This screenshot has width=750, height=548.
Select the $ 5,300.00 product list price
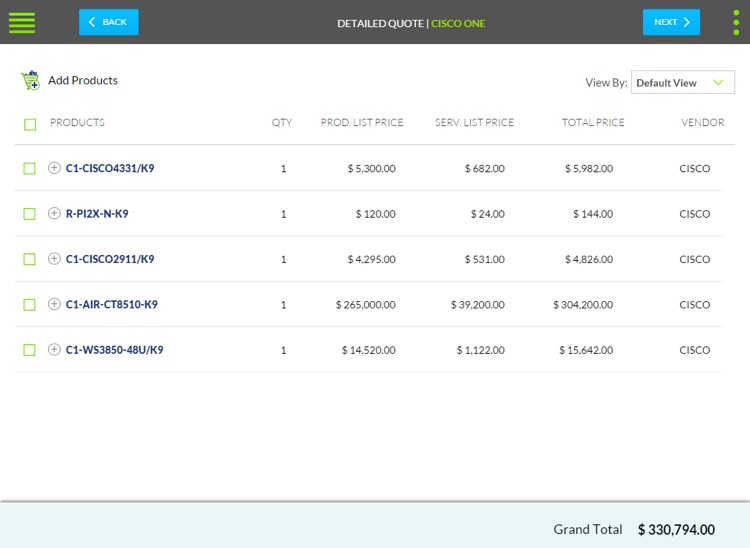point(372,168)
